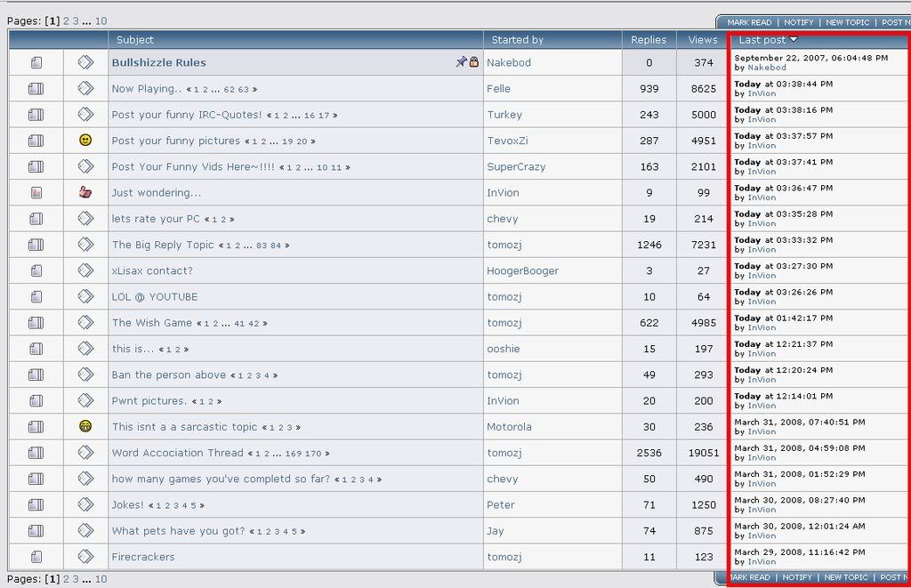The height and width of the screenshot is (588, 911).
Task: Click the top NEW TOPIC menu item
Action: coord(847,22)
